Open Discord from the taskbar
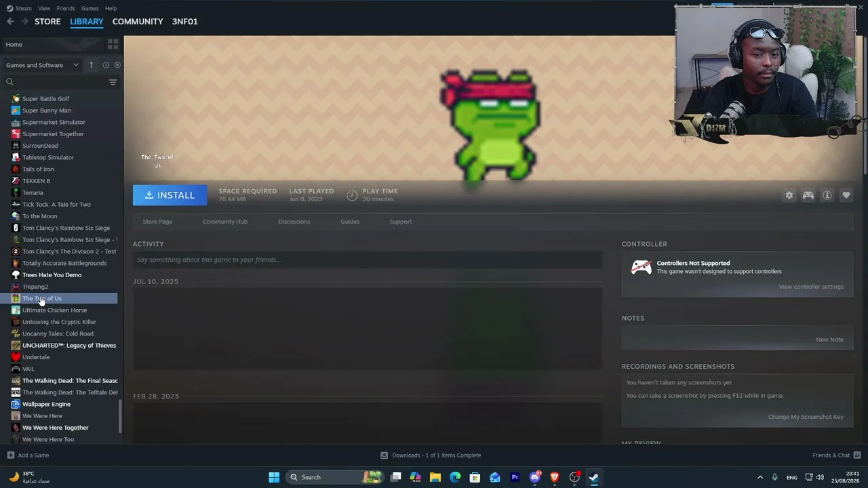This screenshot has height=488, width=868. tap(535, 477)
